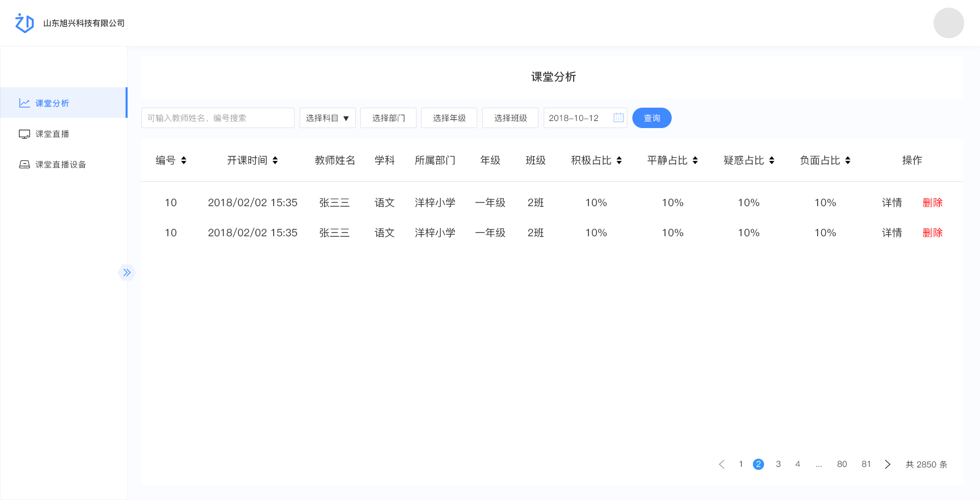The width and height of the screenshot is (980, 500).
Task: Click the 操作 column header
Action: pos(912,160)
